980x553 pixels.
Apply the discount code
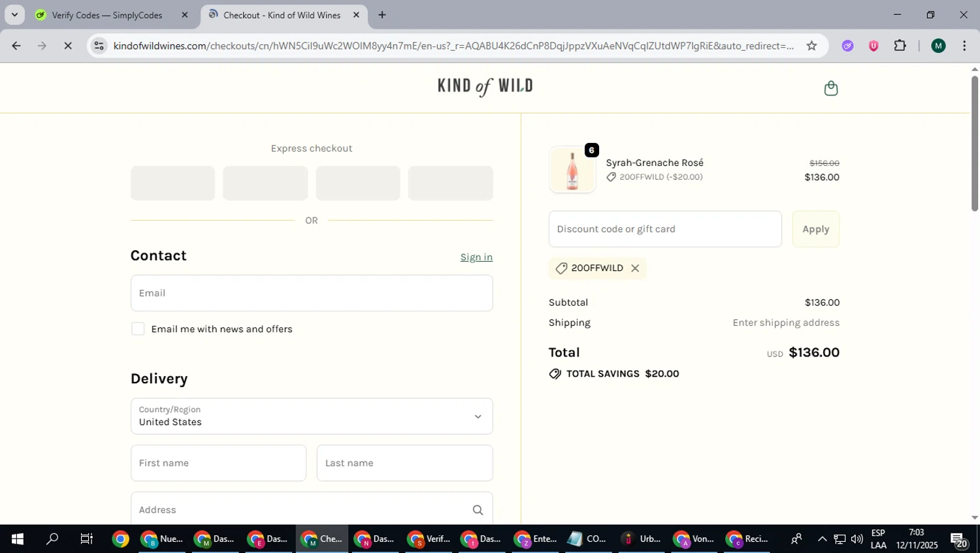(x=815, y=229)
